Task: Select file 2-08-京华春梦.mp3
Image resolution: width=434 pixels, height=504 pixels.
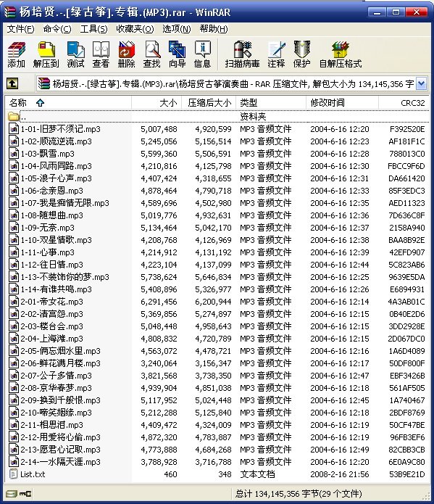Action: [x=57, y=388]
